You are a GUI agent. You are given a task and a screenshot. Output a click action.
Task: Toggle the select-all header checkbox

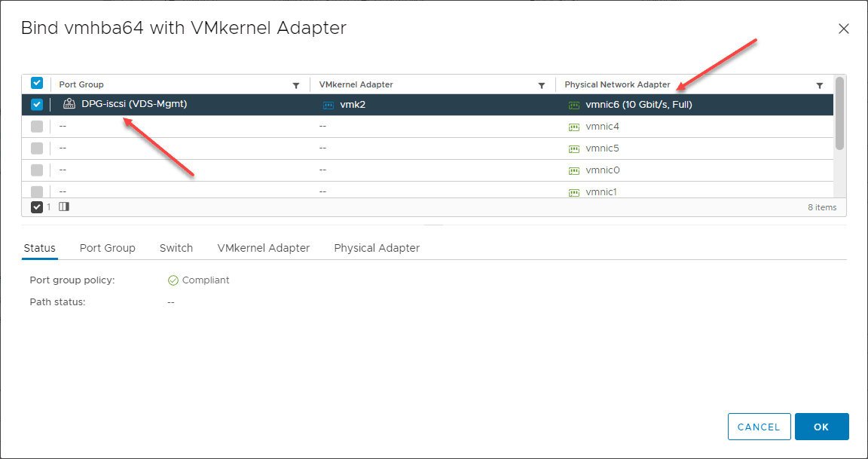(x=37, y=84)
